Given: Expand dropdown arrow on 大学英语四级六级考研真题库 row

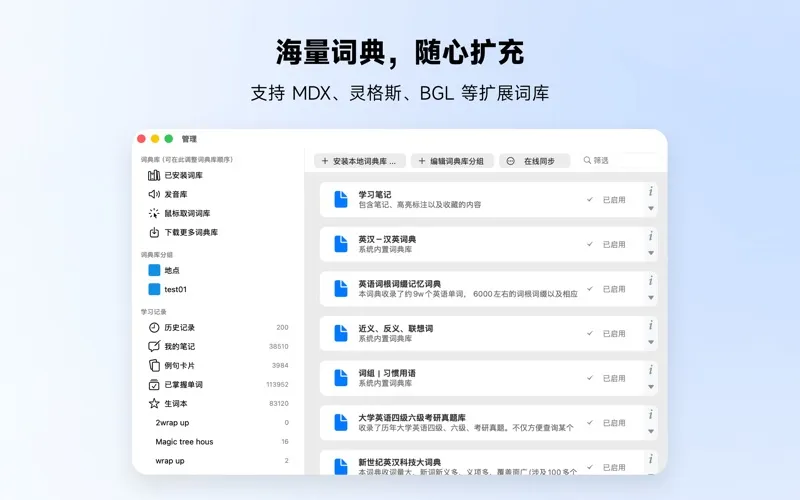Looking at the screenshot, I should 651,431.
